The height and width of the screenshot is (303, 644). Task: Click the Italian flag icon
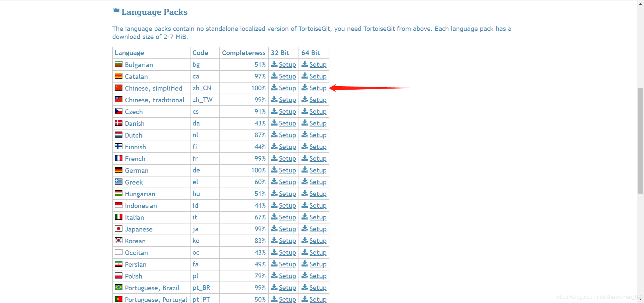[118, 217]
